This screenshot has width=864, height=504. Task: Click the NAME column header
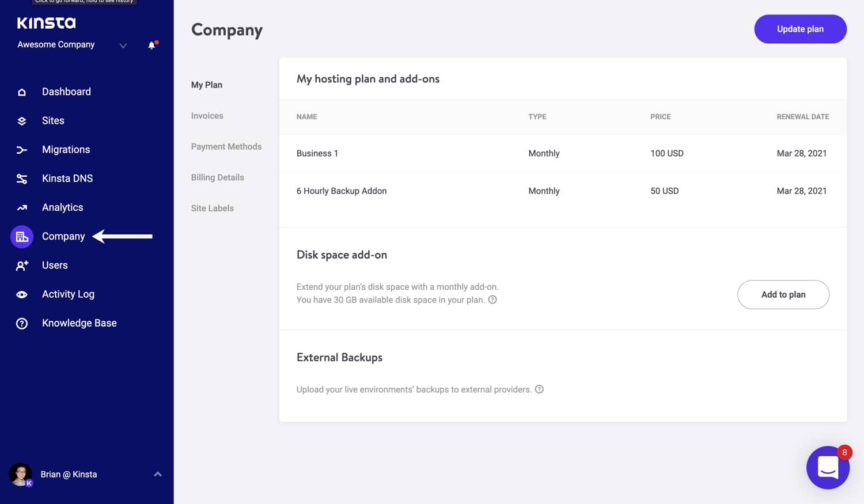[307, 116]
